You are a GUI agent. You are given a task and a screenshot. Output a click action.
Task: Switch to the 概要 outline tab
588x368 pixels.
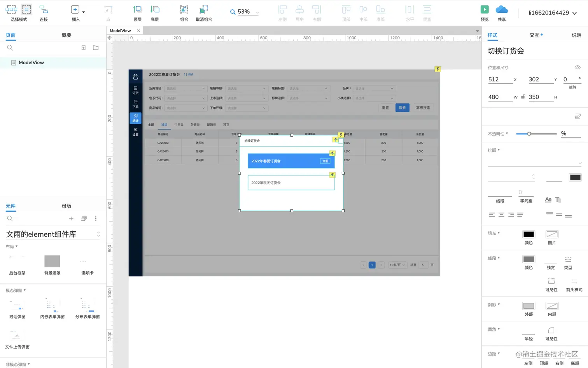point(66,35)
